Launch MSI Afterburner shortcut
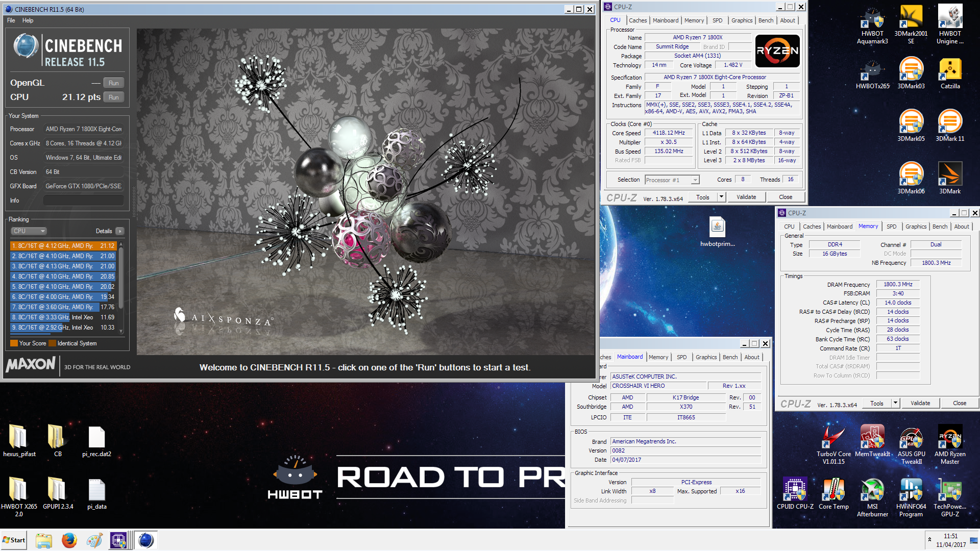The height and width of the screenshot is (551, 980). point(872,497)
